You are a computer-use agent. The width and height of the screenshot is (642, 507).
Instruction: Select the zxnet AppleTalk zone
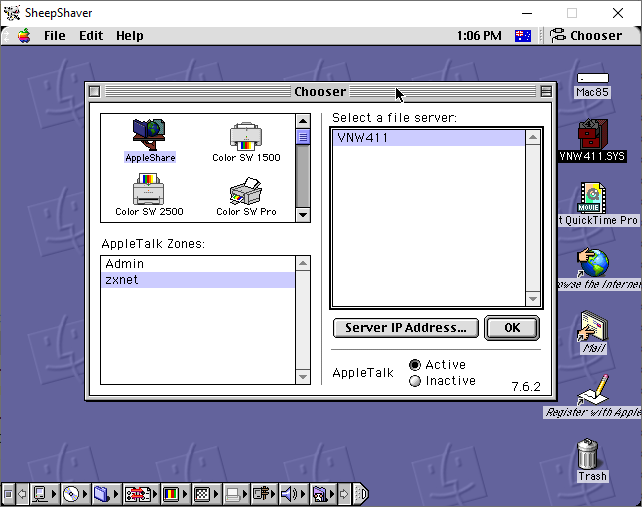197,280
